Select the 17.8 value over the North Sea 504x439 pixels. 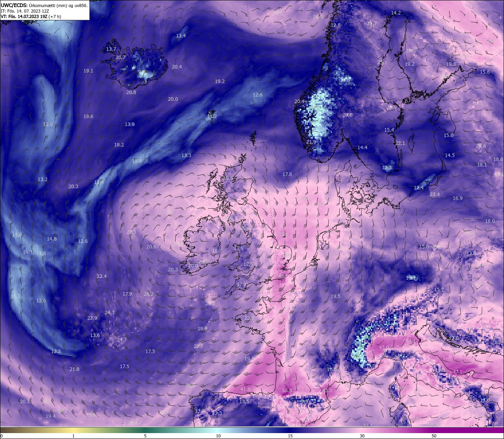(287, 174)
